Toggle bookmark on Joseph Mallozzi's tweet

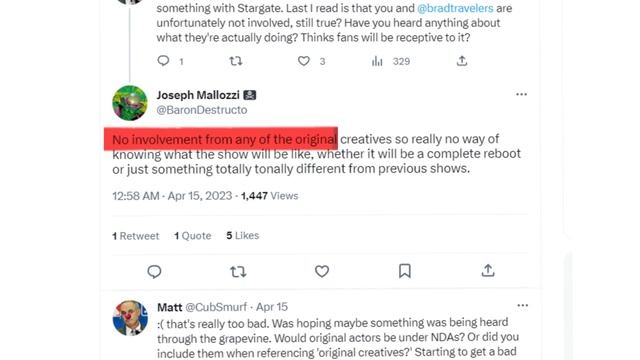404,271
